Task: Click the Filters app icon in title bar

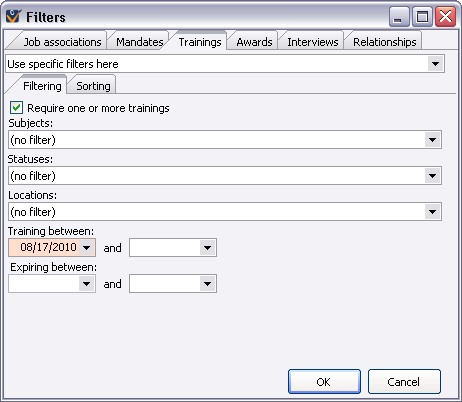Action: pos(14,16)
